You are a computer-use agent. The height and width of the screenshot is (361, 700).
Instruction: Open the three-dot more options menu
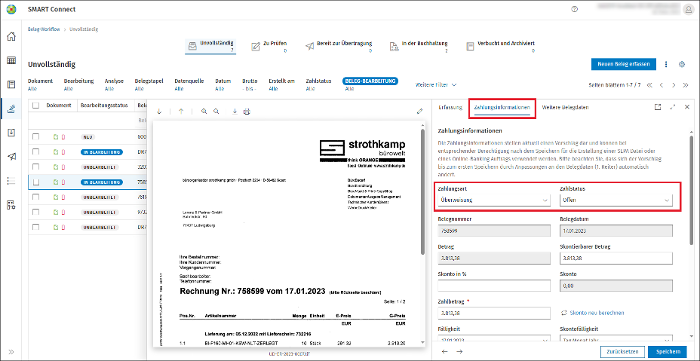tap(666, 64)
